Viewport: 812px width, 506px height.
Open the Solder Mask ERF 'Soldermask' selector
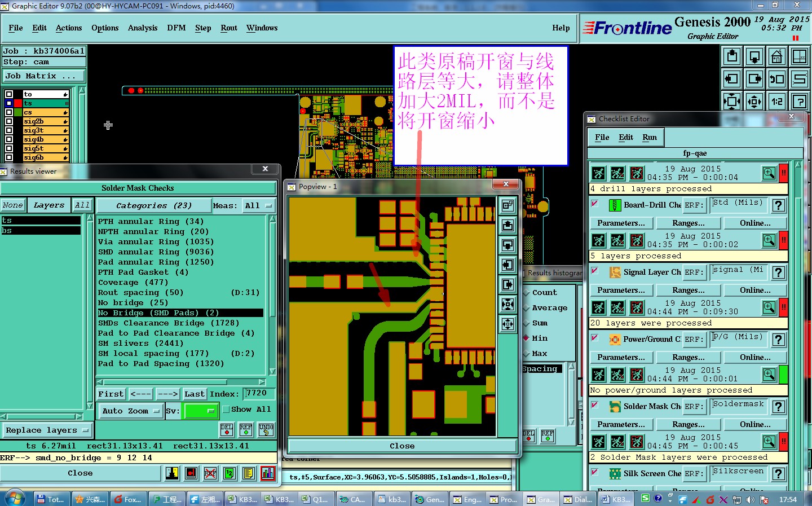[738, 406]
